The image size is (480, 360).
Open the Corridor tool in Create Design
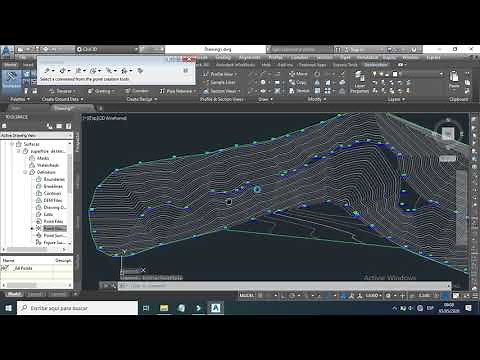[x=137, y=91]
